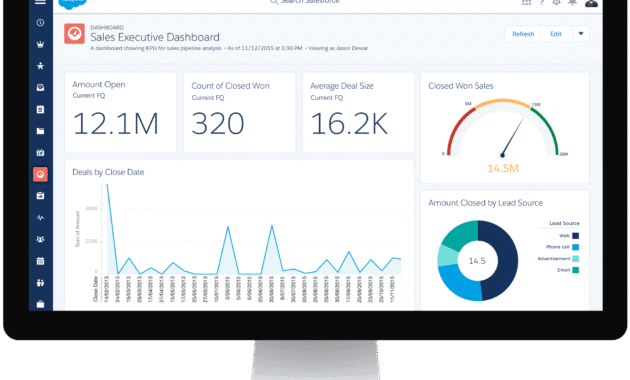Select the star Leads icon in sidebar
630x380 pixels.
pyautogui.click(x=40, y=66)
